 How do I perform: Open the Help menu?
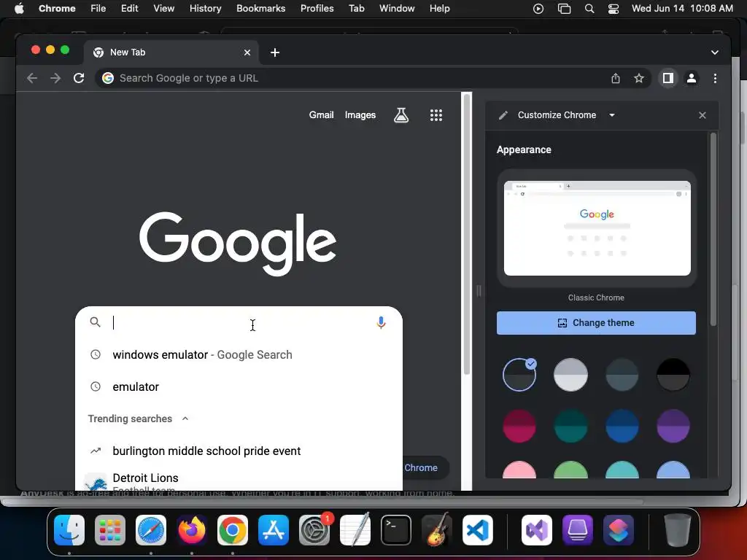tap(439, 9)
